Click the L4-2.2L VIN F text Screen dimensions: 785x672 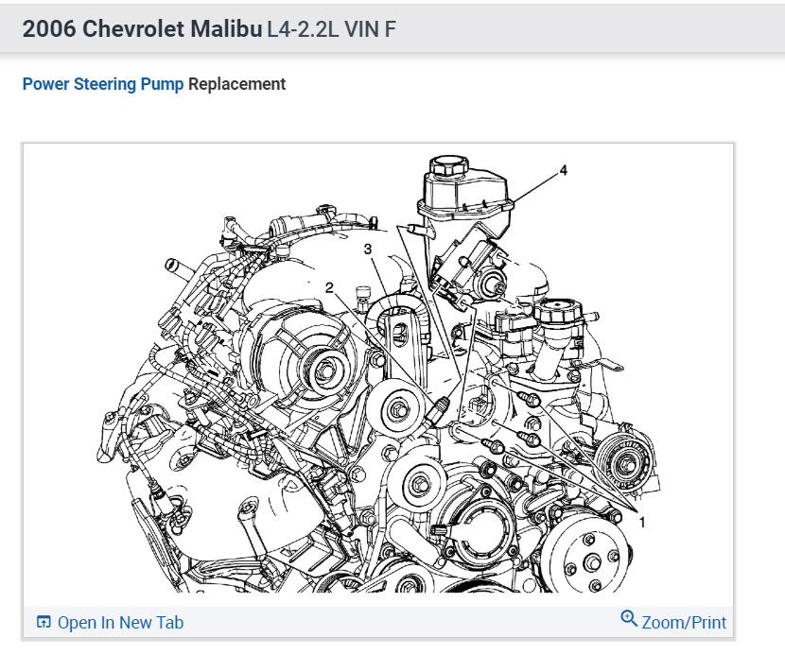(331, 29)
